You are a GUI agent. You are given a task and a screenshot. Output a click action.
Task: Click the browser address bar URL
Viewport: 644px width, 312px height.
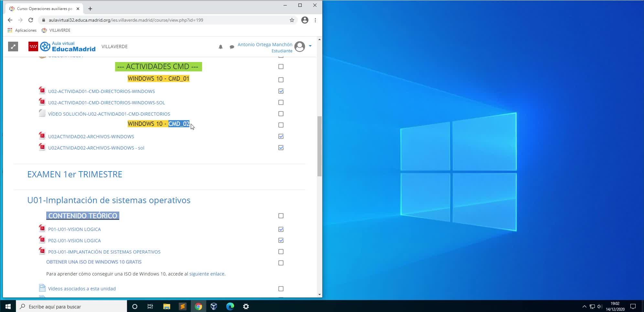(126, 20)
